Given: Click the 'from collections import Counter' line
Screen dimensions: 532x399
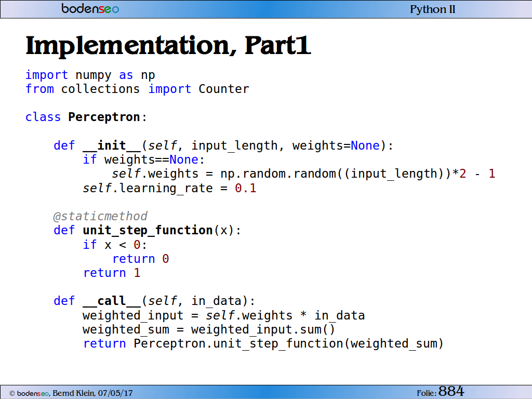Looking at the screenshot, I should pos(137,89).
